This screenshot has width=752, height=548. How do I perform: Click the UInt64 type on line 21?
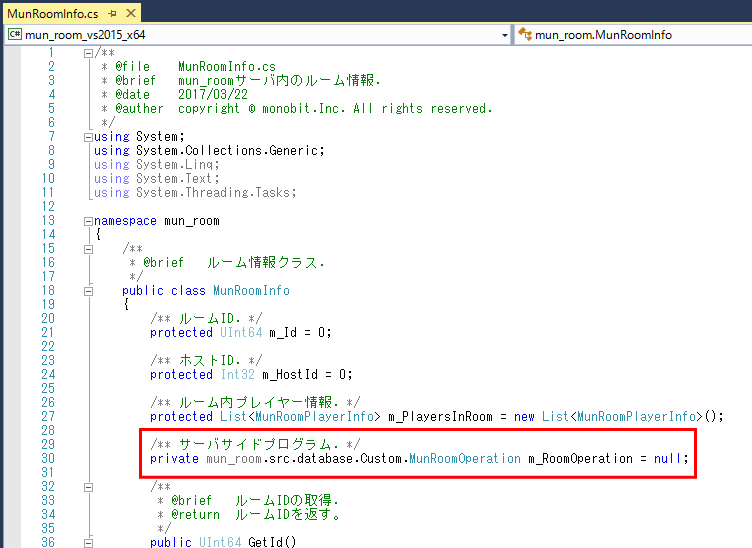click(241, 332)
